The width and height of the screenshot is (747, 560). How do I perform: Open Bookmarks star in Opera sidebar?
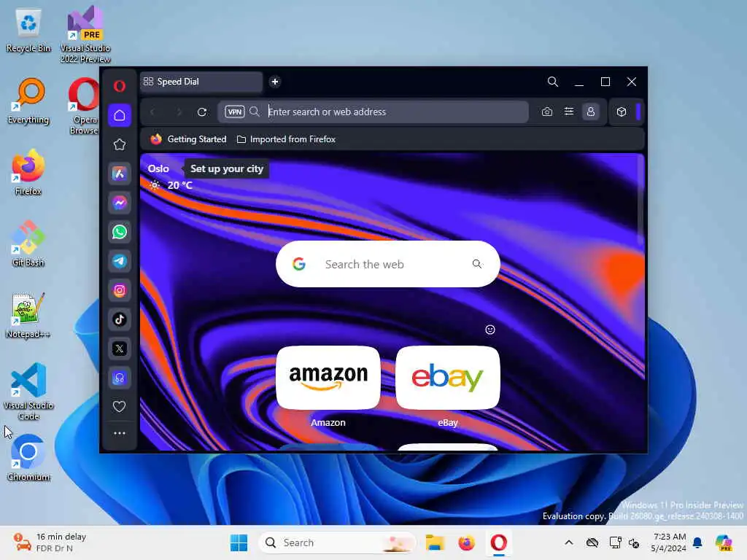(x=119, y=144)
